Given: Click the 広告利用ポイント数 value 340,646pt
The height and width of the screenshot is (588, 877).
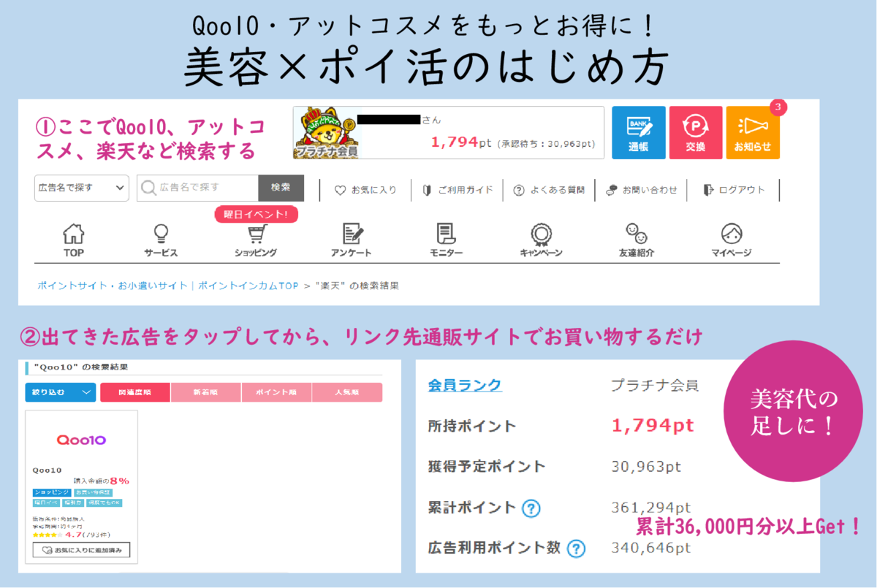Looking at the screenshot, I should coord(651,547).
